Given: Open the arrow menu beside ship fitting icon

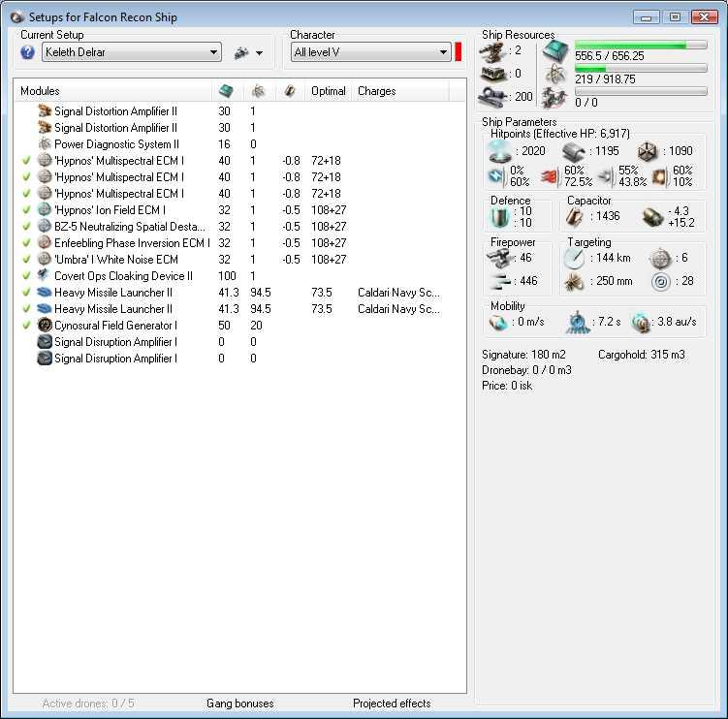Looking at the screenshot, I should pyautogui.click(x=260, y=53).
